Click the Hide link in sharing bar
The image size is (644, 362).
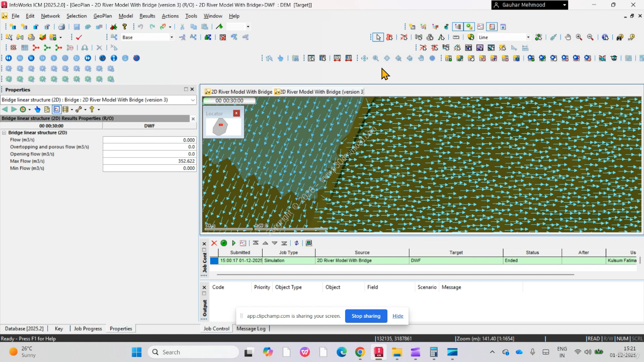(398, 316)
